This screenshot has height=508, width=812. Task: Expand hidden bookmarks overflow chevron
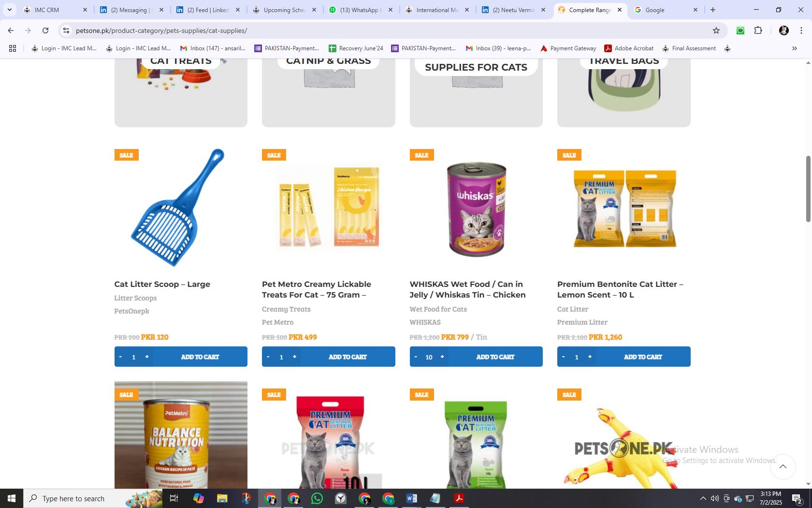click(x=794, y=48)
